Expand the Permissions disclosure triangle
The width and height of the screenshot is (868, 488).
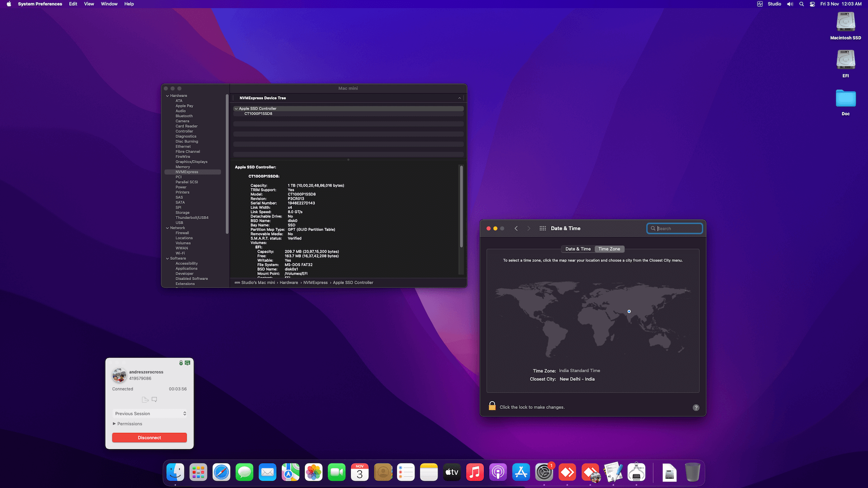114,424
